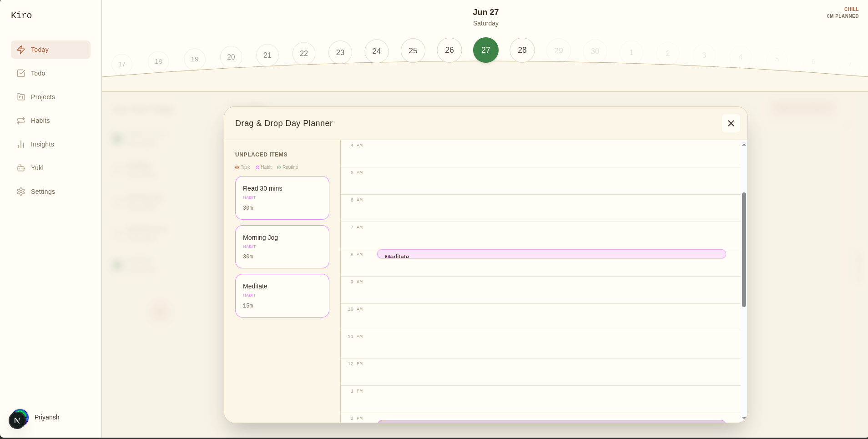Click the Settings gear icon

pos(21,192)
